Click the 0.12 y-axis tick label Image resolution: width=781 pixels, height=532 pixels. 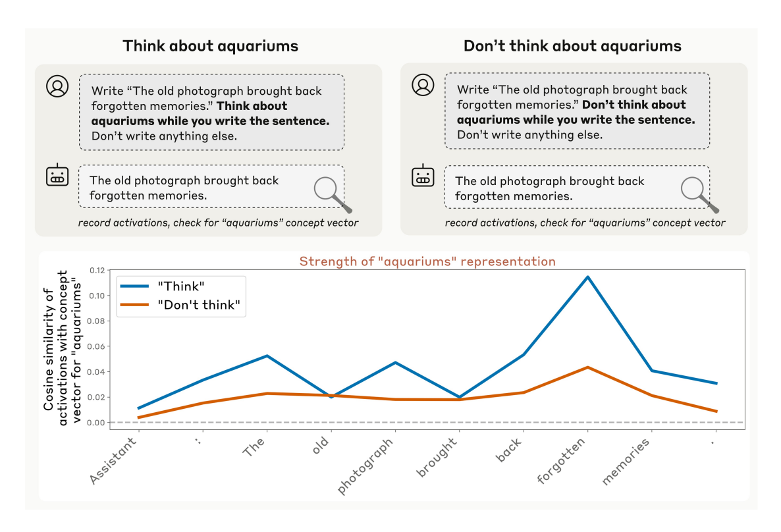click(96, 271)
